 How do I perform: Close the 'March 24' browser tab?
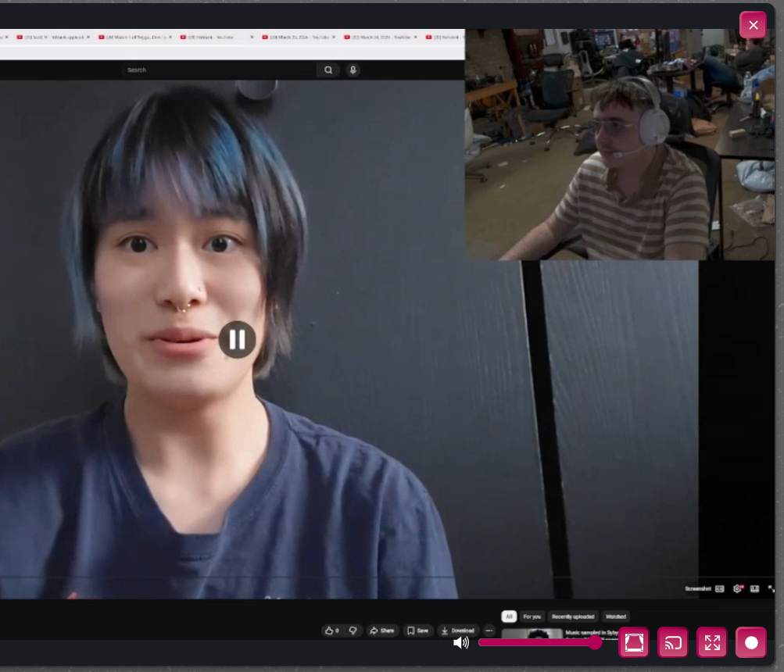coord(416,37)
